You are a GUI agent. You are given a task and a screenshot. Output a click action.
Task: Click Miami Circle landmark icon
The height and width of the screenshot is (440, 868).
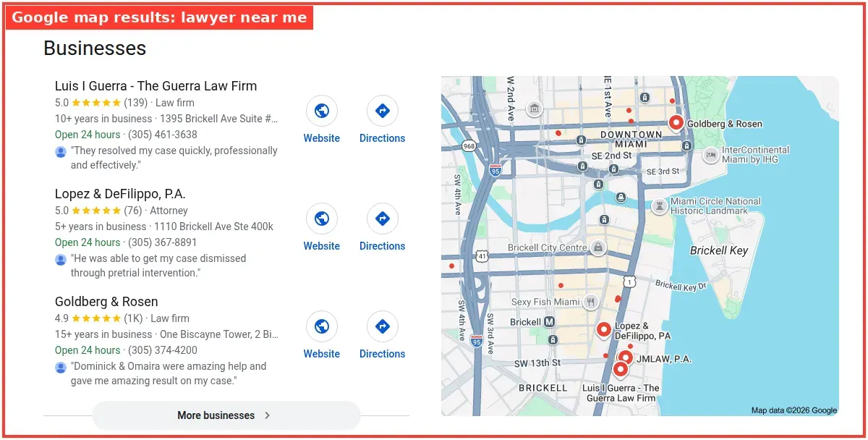pos(659,206)
